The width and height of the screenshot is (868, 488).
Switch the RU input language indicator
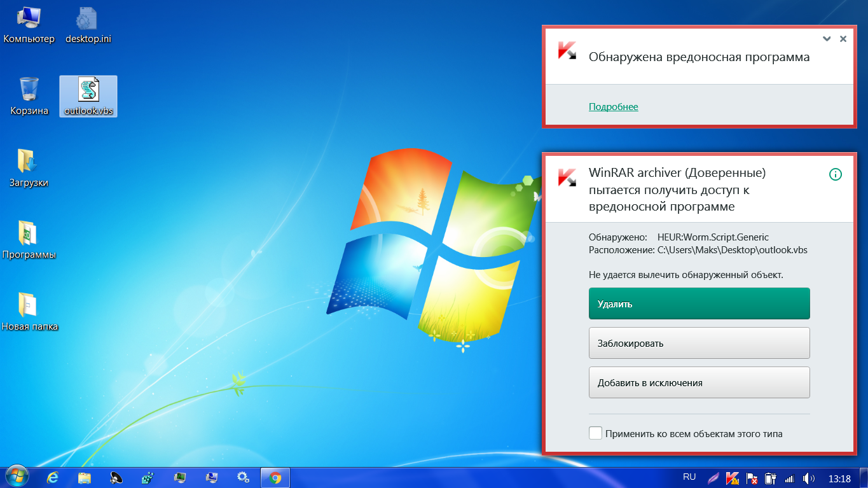689,477
